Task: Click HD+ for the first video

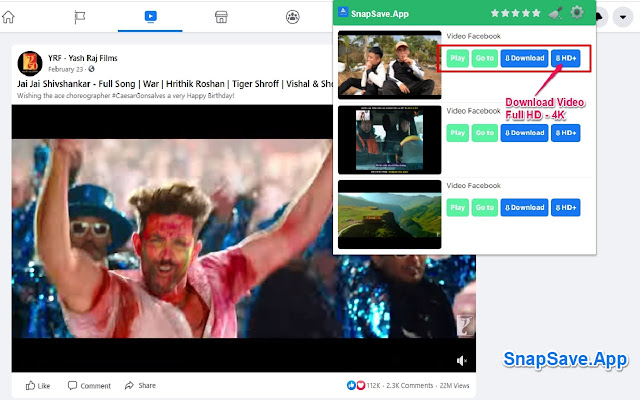Action: [x=566, y=58]
